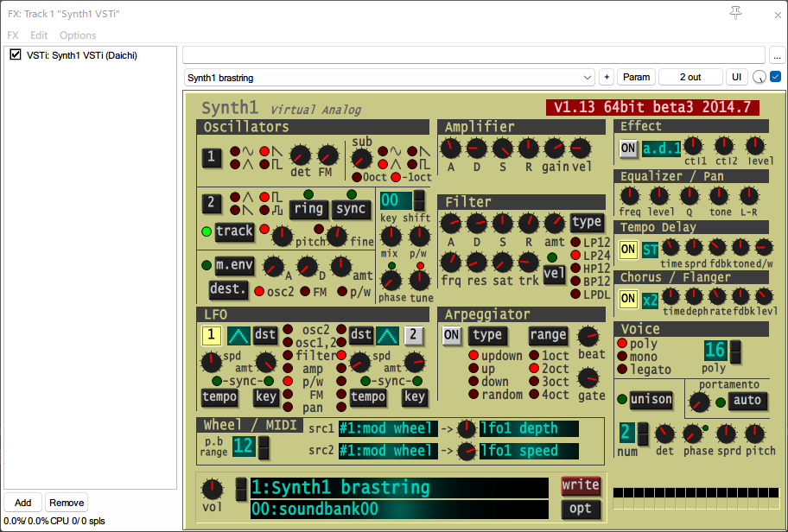Open the src1 mod wheel source selector

coord(388,428)
